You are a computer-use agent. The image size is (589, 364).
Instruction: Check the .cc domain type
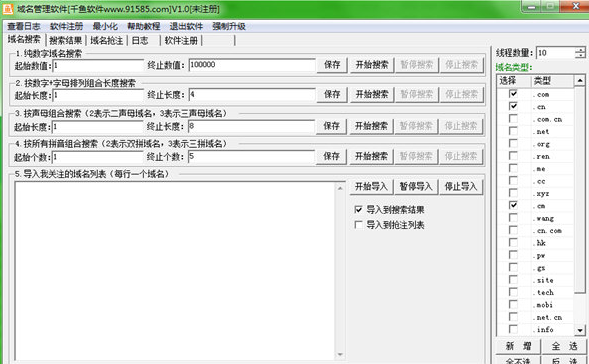pos(513,181)
